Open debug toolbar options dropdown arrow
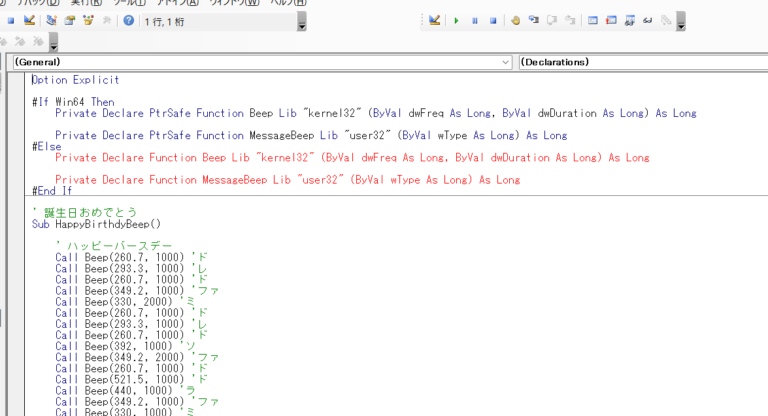This screenshot has height=416, width=768. pos(680,22)
